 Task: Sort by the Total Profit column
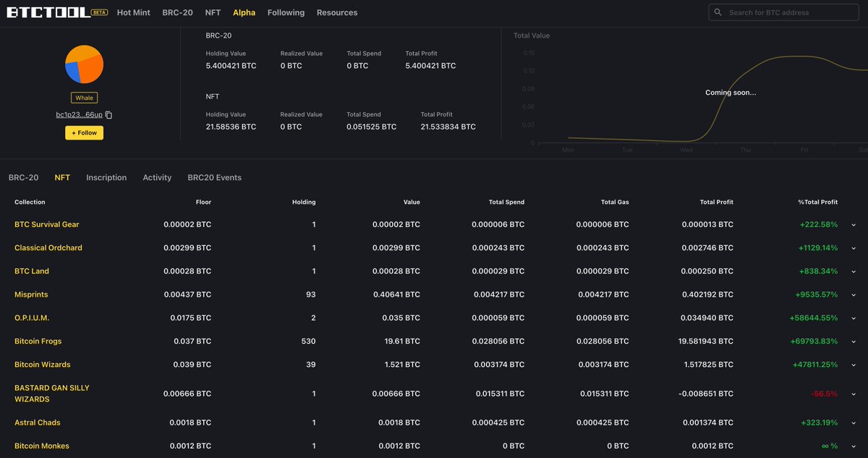tap(717, 202)
